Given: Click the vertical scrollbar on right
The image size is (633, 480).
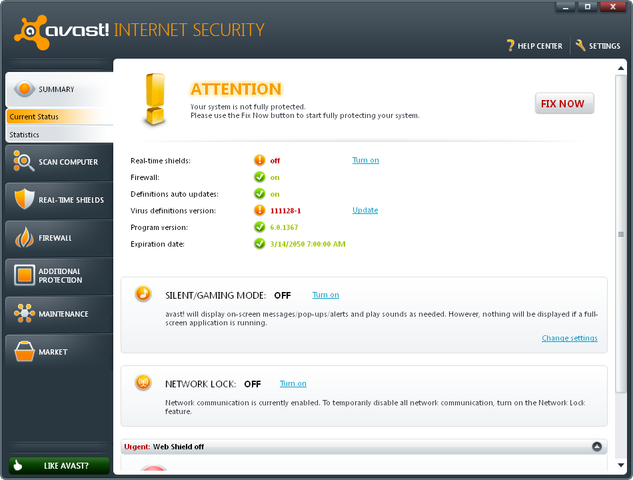Looking at the screenshot, I should [x=620, y=234].
